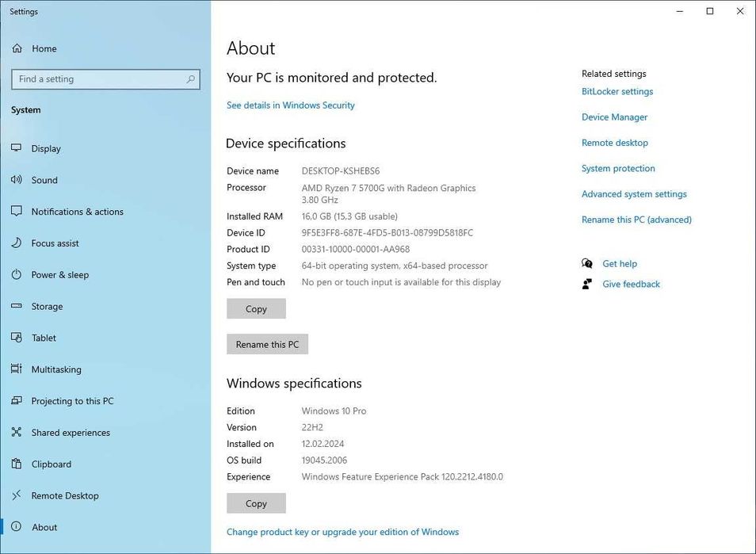The height and width of the screenshot is (554, 756).
Task: Open Advanced system settings link
Action: (x=634, y=194)
